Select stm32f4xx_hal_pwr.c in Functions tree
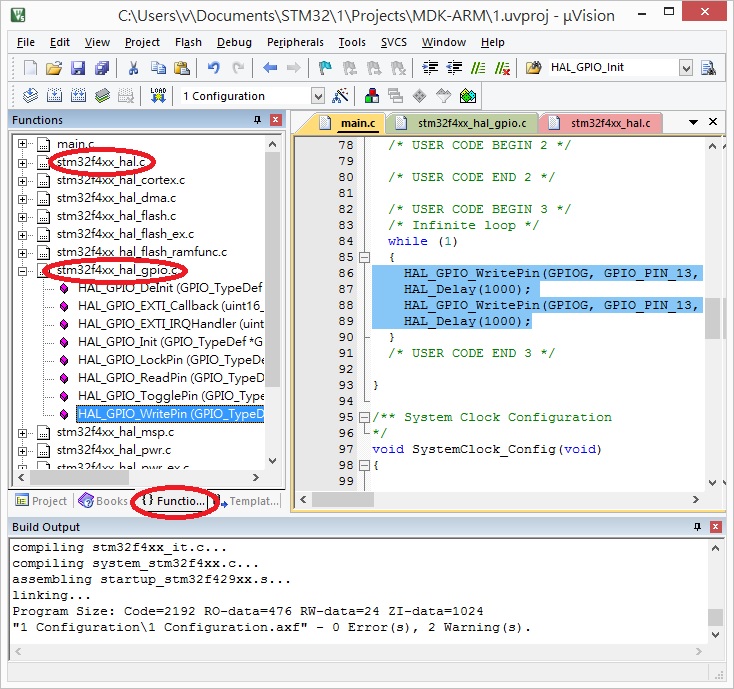The image size is (734, 689). (114, 450)
